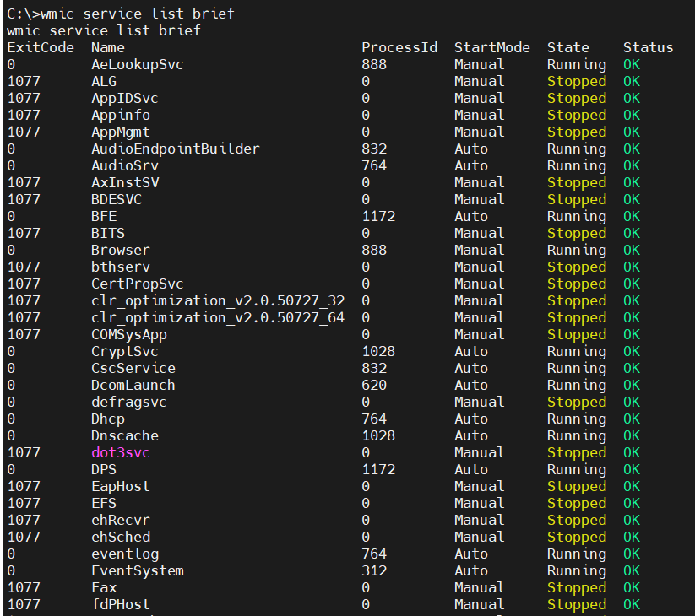Click the Stopped state in the ALG row
The width and height of the screenshot is (695, 616).
point(577,82)
